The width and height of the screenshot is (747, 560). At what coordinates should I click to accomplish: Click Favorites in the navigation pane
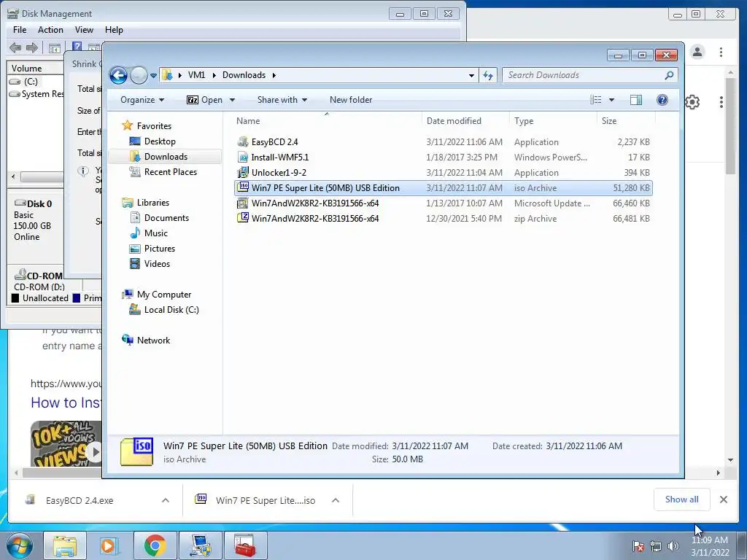pos(154,125)
